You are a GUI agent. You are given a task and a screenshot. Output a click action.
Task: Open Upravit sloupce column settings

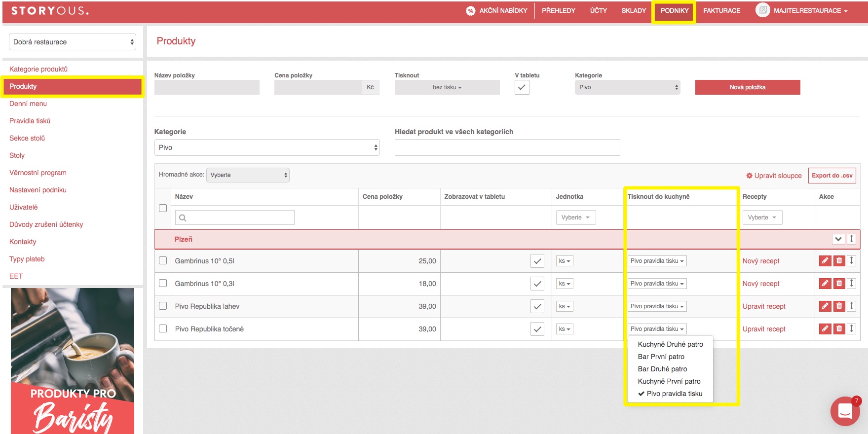pos(774,176)
